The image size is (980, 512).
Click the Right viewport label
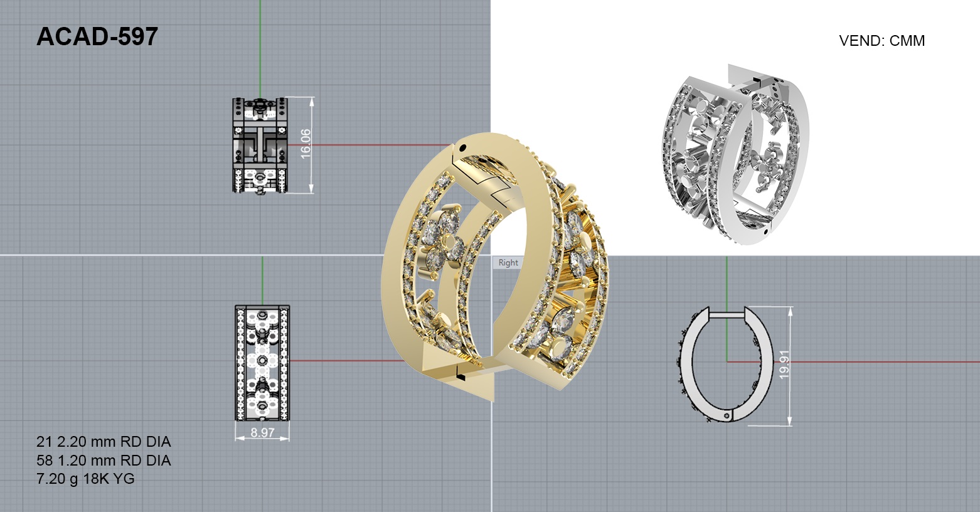pyautogui.click(x=508, y=263)
